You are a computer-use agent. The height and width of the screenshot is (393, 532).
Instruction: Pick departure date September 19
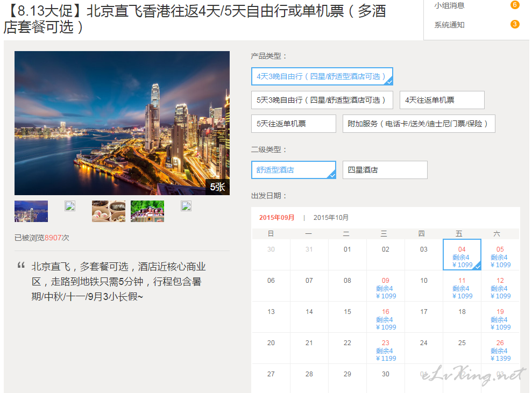[500, 317]
